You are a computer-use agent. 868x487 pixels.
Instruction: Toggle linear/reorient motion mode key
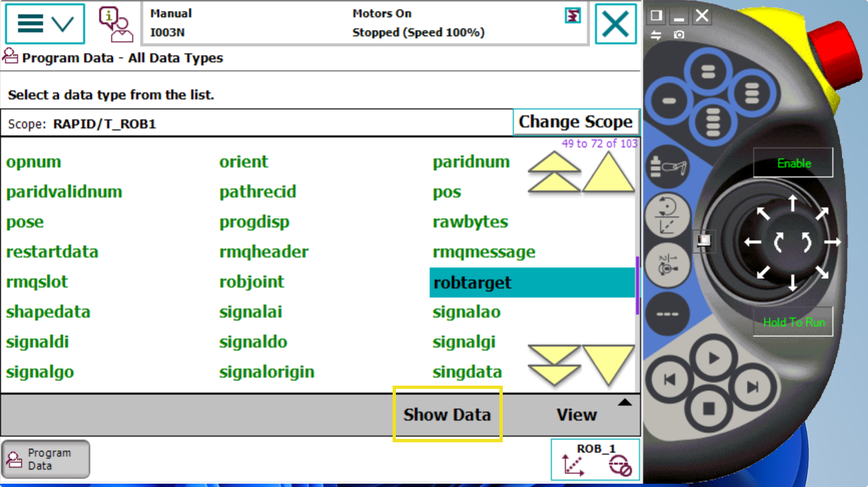(x=668, y=215)
